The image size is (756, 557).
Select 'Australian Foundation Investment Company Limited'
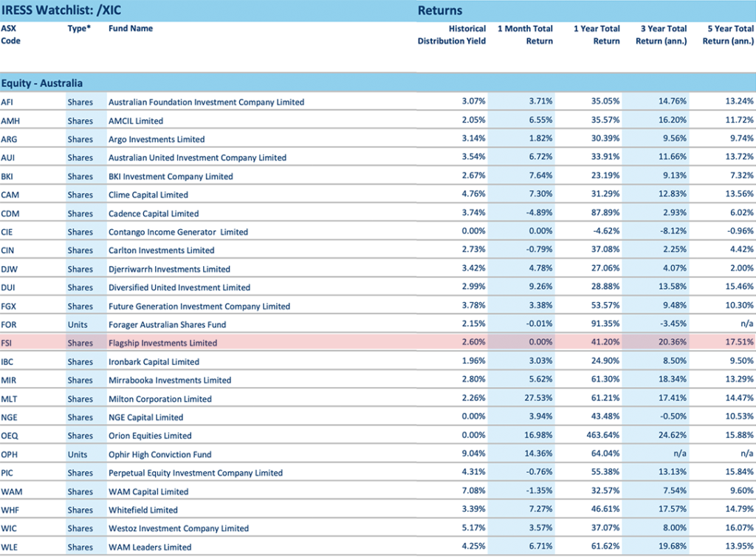click(x=207, y=102)
